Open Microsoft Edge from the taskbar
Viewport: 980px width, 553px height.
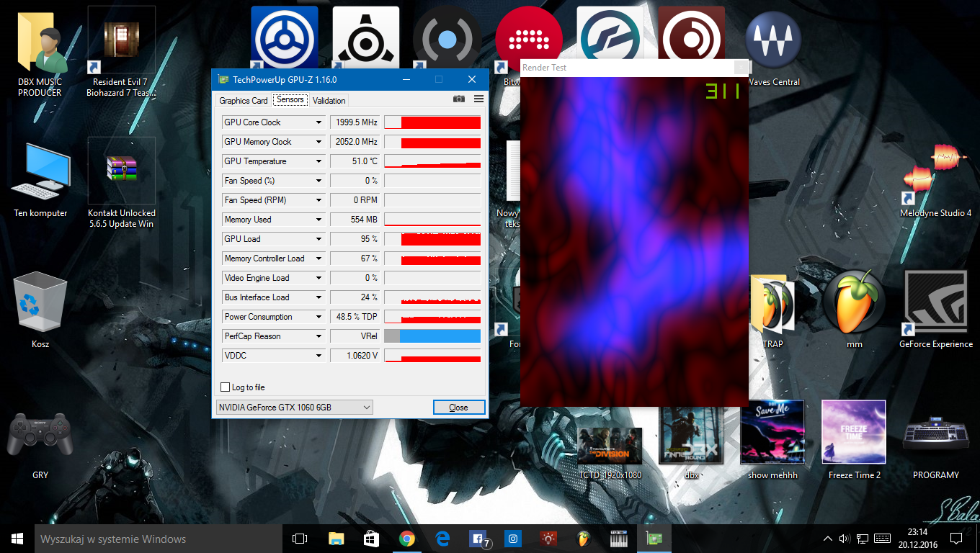click(442, 539)
